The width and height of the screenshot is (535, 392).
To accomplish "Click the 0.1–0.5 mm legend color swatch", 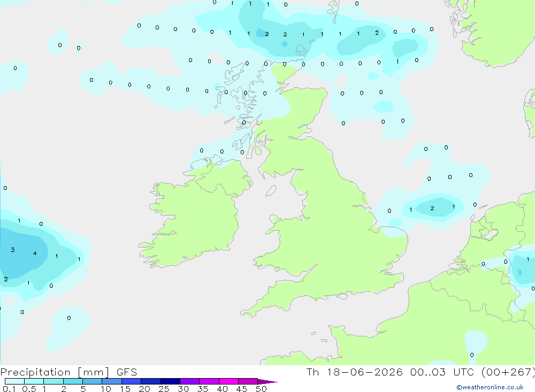I will pyautogui.click(x=14, y=381).
